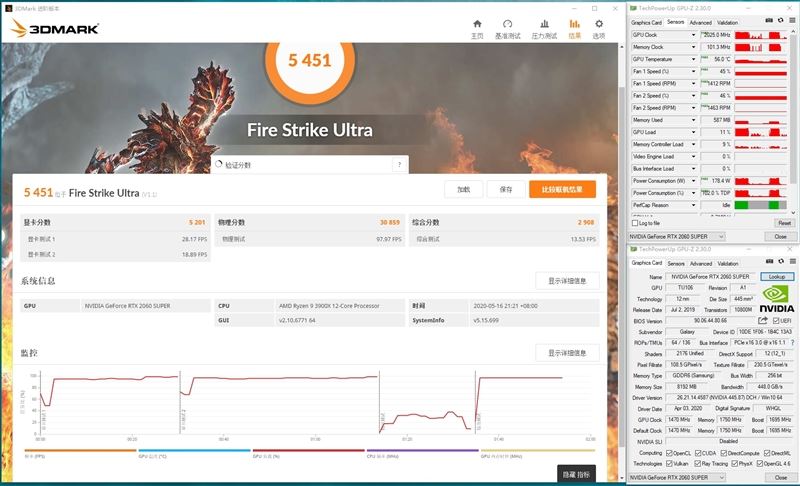Toggle the UEFI checkbox
The image size is (800, 486).
point(776,321)
